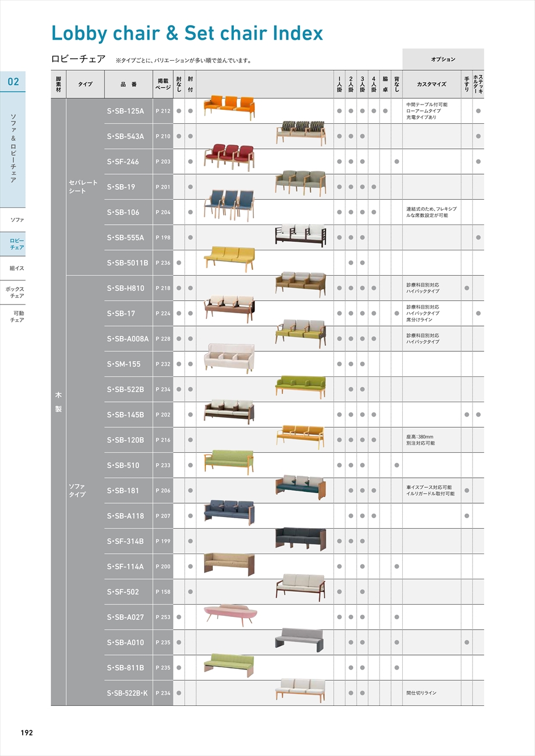535x756 pixels.
Task: Click the 中間テーブル付可能 note
Action: [427, 104]
